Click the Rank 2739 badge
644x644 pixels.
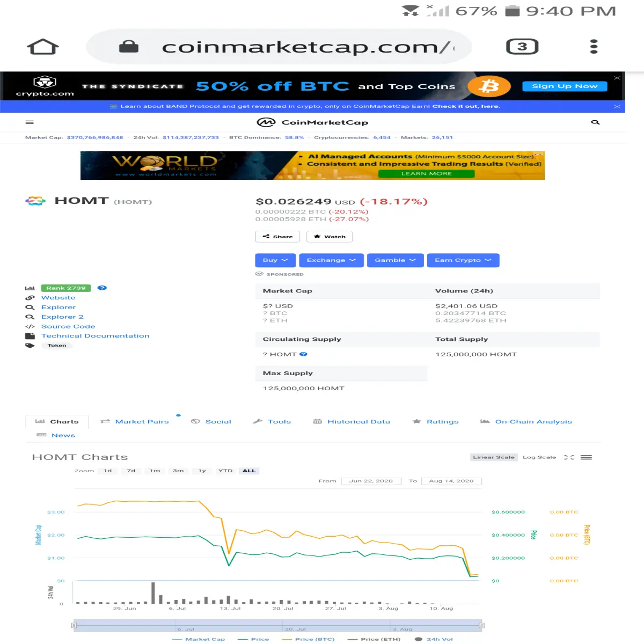[66, 288]
